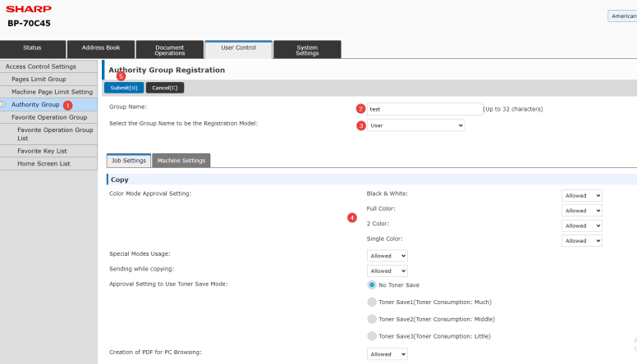Choose Toner Save1 (Toner Consumption: Much)
Image resolution: width=637 pixels, height=364 pixels.
[x=372, y=302]
